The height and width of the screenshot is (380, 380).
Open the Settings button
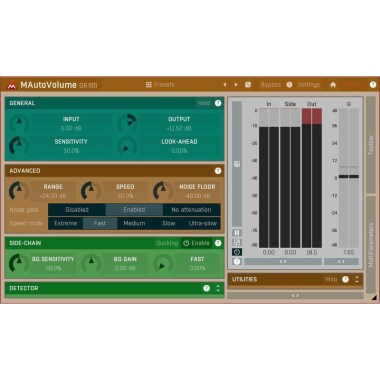pyautogui.click(x=308, y=85)
